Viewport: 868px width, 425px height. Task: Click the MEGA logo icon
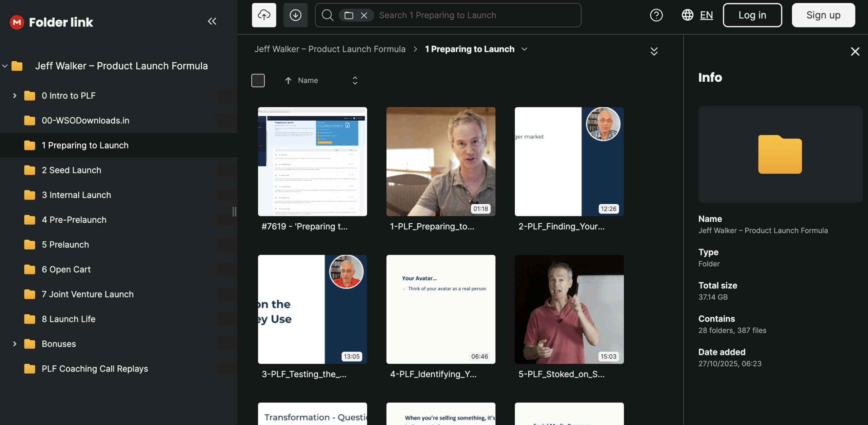click(x=17, y=22)
